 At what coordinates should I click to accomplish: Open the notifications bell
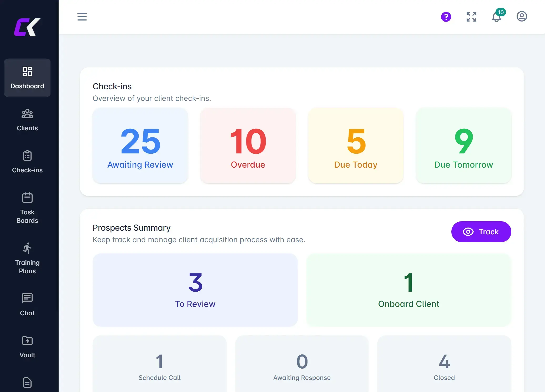[497, 17]
